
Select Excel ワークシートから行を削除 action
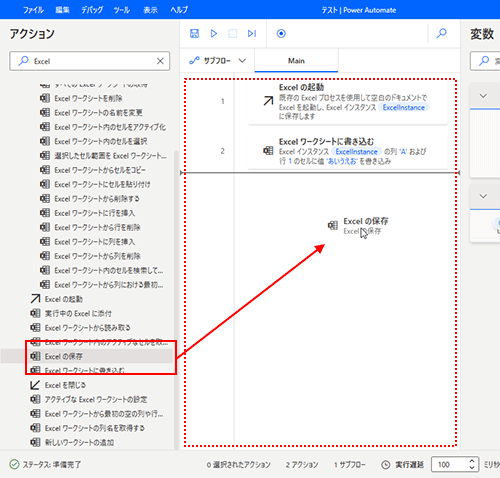coord(97,227)
